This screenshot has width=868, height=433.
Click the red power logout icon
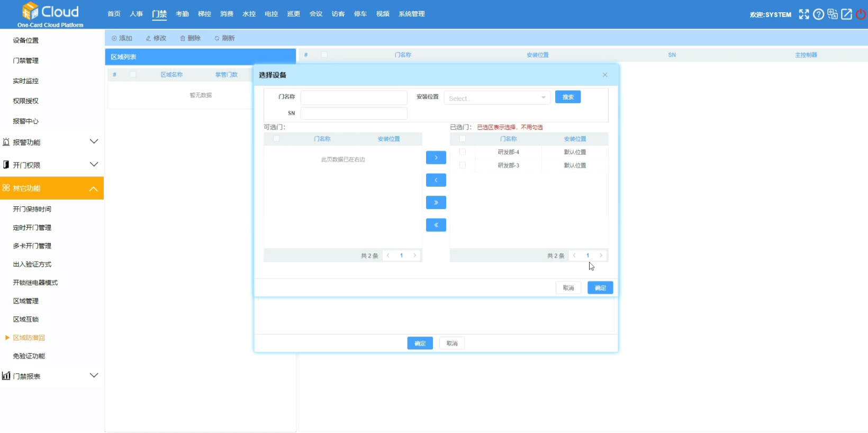point(861,14)
